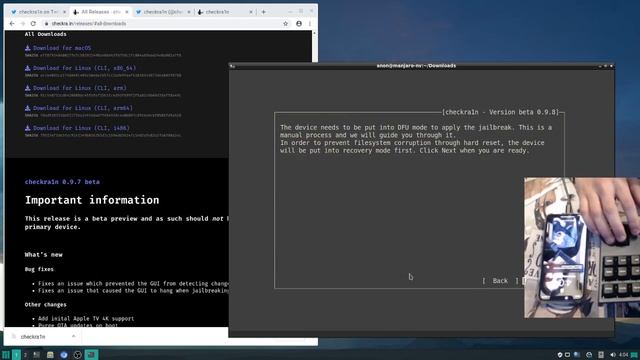Viewport: 640px width, 360px height.
Task: Click 'Download for Linux (CLI, arm64)' link
Action: coord(82,108)
